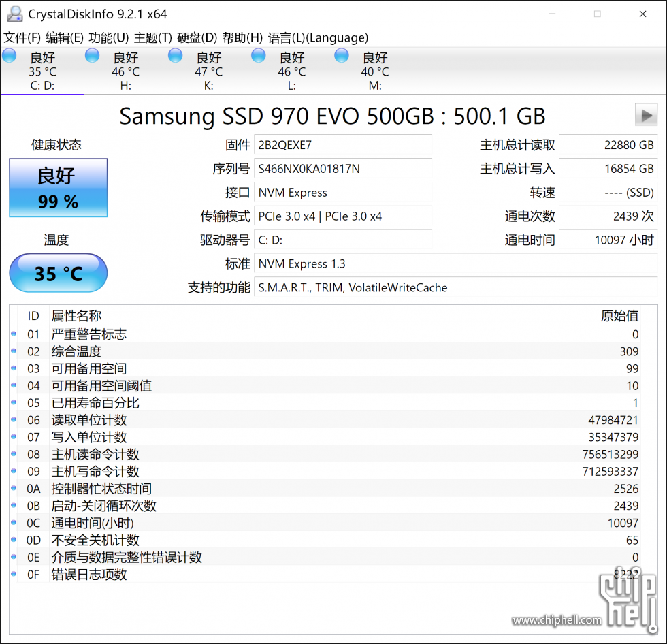667x644 pixels.
Task: Click the 传输模式 field PCIe 3.0 x4
Action: [x=343, y=216]
